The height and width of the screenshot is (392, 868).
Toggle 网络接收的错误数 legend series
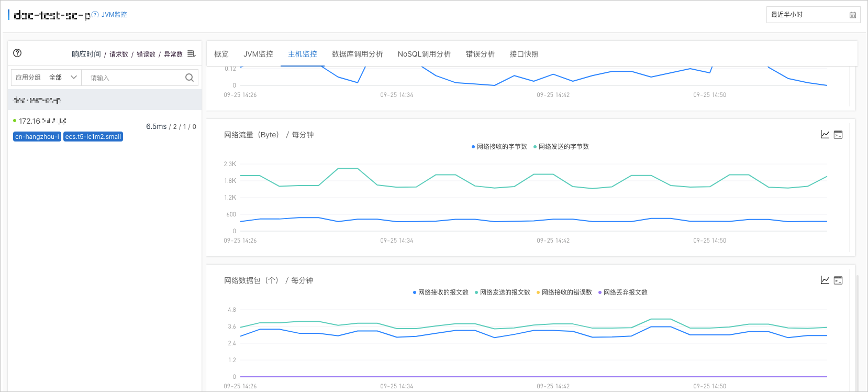click(x=564, y=292)
